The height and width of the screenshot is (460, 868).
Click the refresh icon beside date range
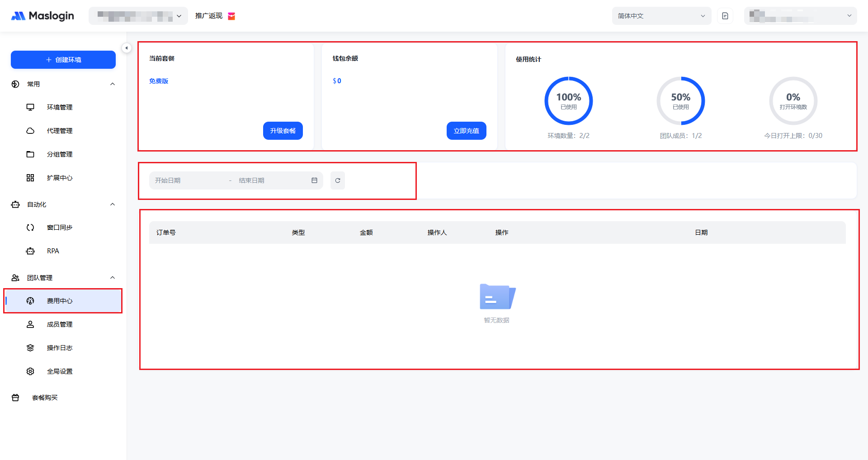tap(337, 180)
